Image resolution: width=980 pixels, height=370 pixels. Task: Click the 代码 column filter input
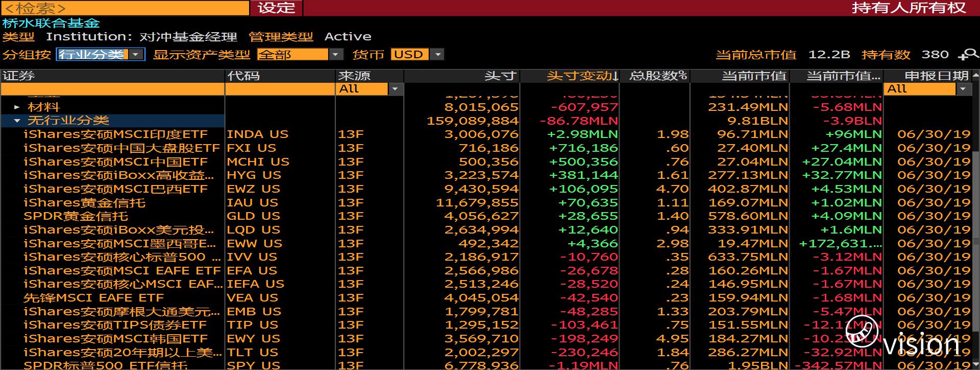tap(280, 89)
